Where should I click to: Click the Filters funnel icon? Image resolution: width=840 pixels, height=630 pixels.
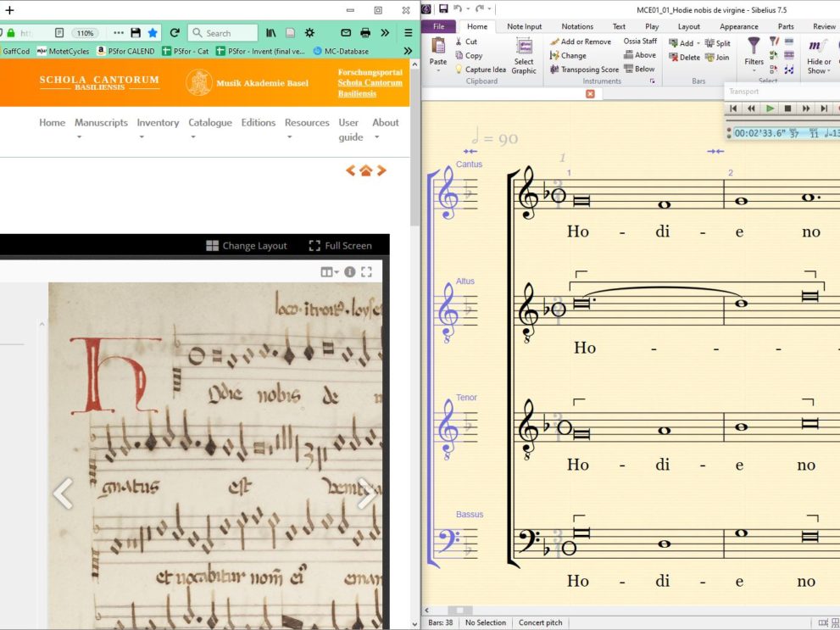tap(754, 47)
